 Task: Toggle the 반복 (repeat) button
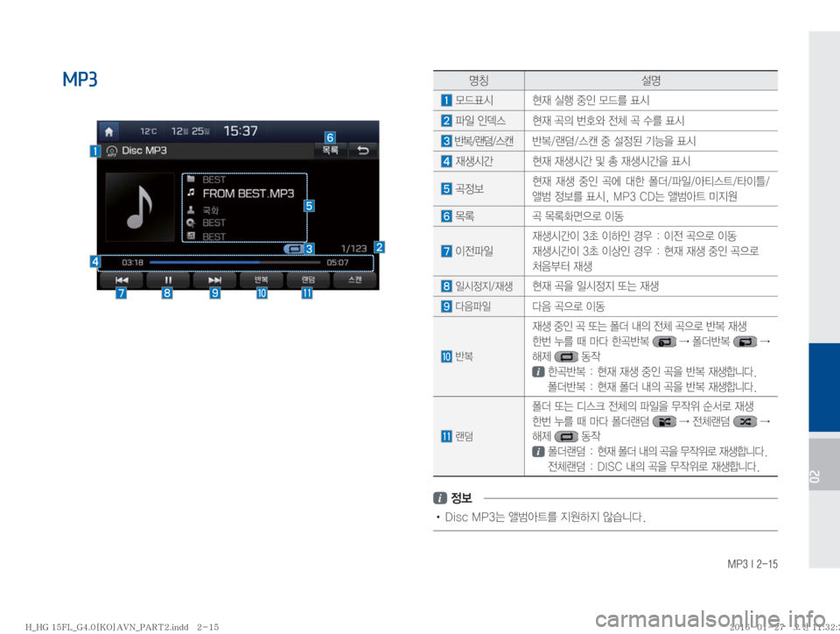[x=262, y=279]
